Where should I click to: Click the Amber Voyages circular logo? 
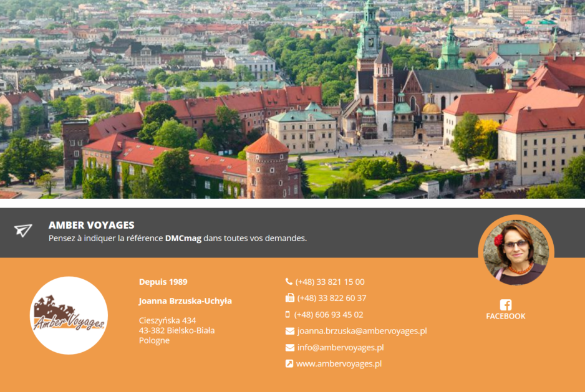coord(69,315)
